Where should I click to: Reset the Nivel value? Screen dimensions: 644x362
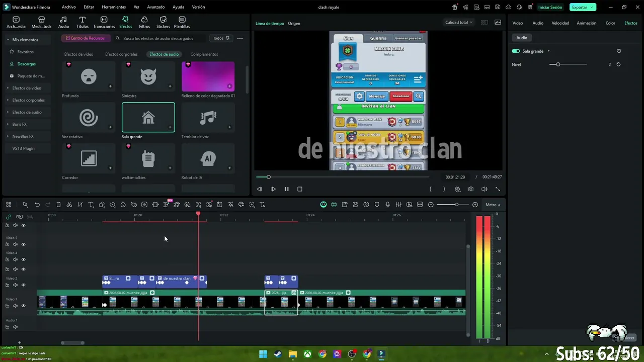click(x=618, y=64)
